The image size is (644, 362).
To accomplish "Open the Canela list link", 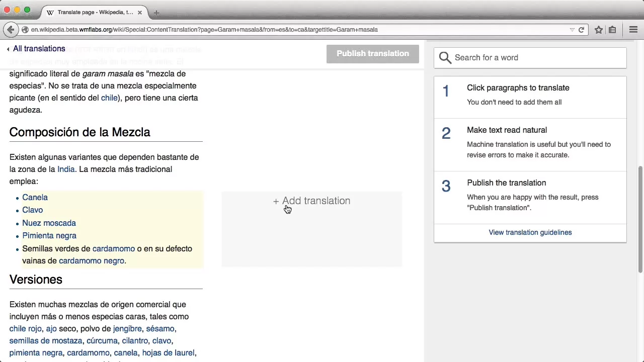I will [35, 198].
